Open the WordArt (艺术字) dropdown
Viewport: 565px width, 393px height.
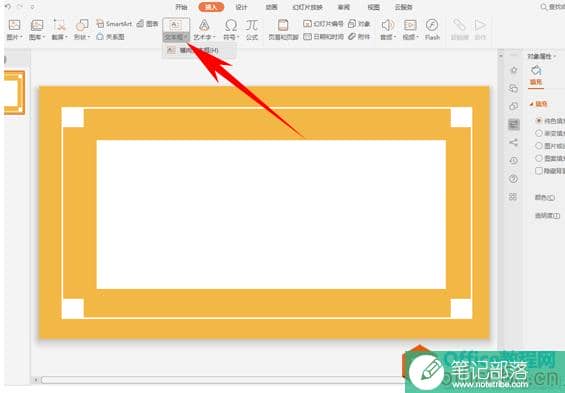tap(204, 30)
